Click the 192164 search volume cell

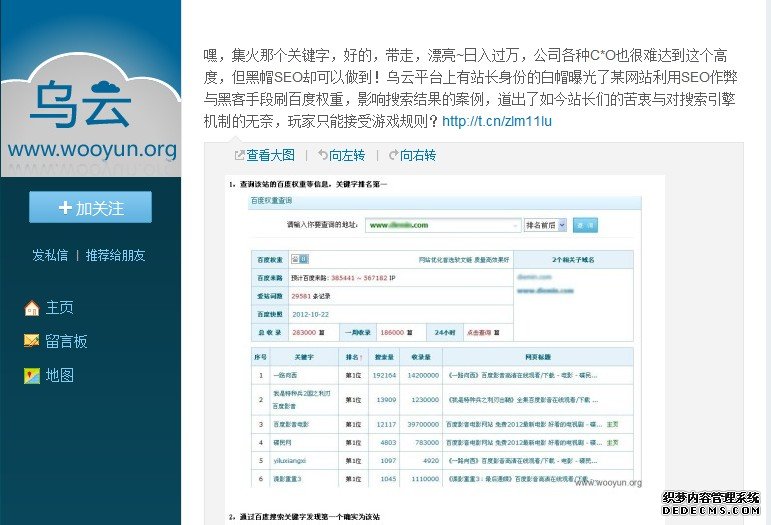384,375
